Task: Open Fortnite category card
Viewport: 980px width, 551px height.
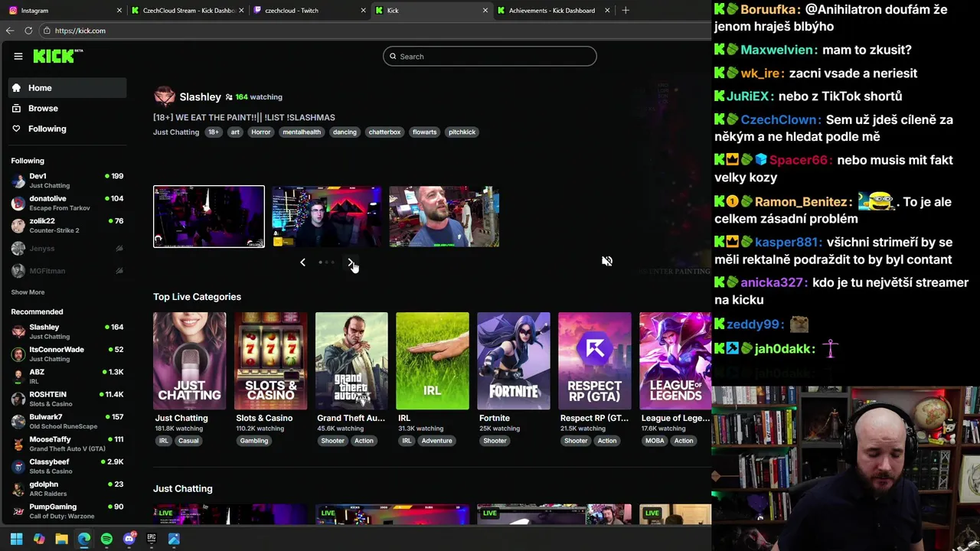Action: point(514,360)
